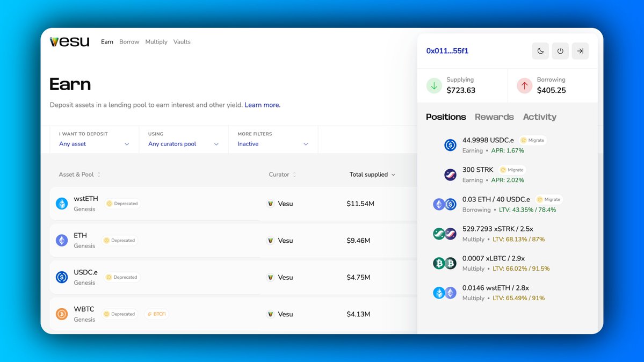Click Vesu curator icon in USDC.e row
The height and width of the screenshot is (362, 644).
tap(270, 277)
